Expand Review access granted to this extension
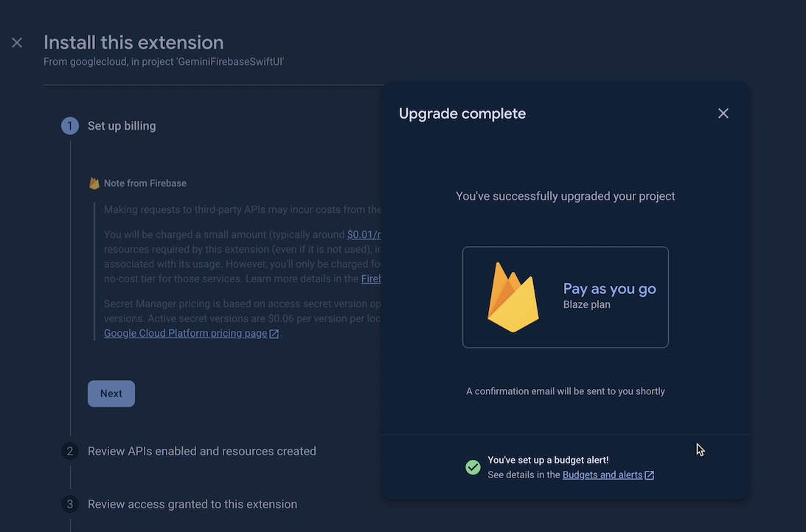Viewport: 806px width, 532px height. 192,504
